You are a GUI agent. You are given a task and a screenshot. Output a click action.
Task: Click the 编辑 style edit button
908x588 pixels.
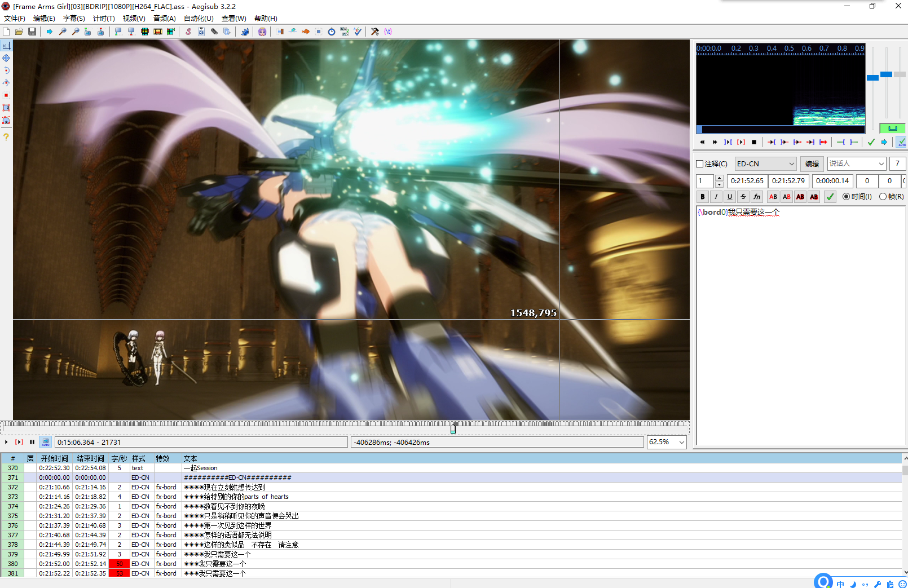(x=812, y=163)
